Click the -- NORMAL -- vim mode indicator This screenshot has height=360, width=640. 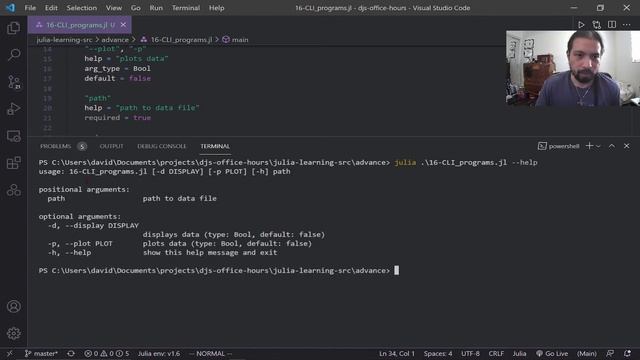[210, 353]
